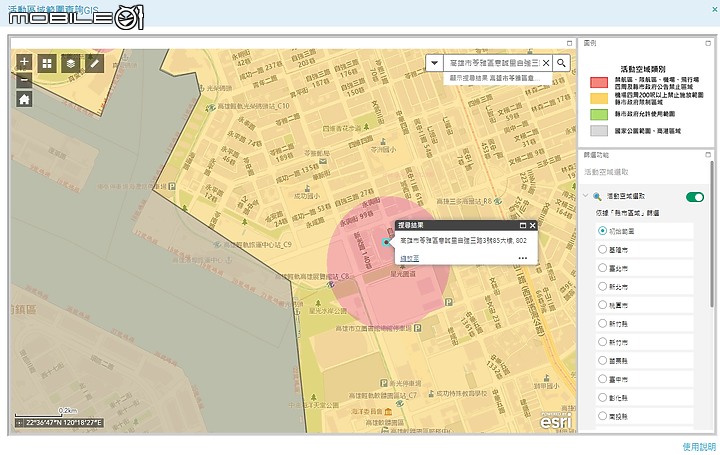Click the 活動空域類別 legend heading
Image resolution: width=720 pixels, height=455 pixels.
click(643, 69)
